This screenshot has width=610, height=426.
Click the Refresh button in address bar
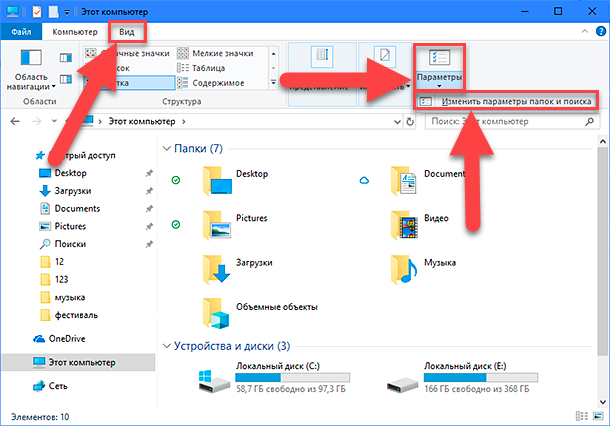[410, 122]
